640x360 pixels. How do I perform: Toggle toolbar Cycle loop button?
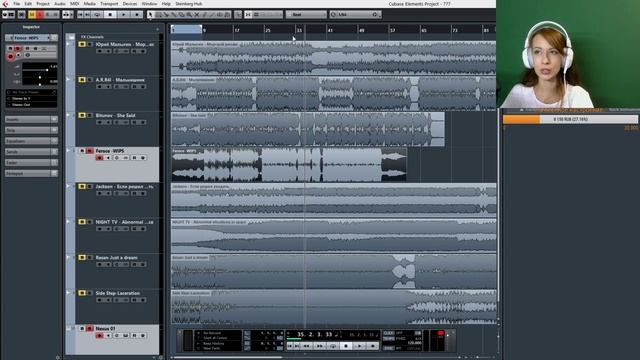tap(97, 15)
